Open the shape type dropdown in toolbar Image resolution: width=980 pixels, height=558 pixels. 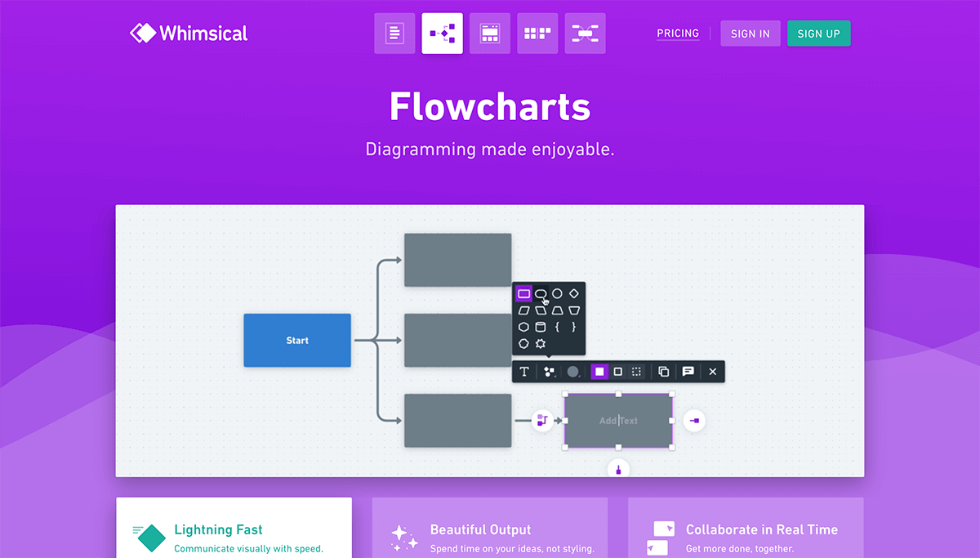coord(549,372)
